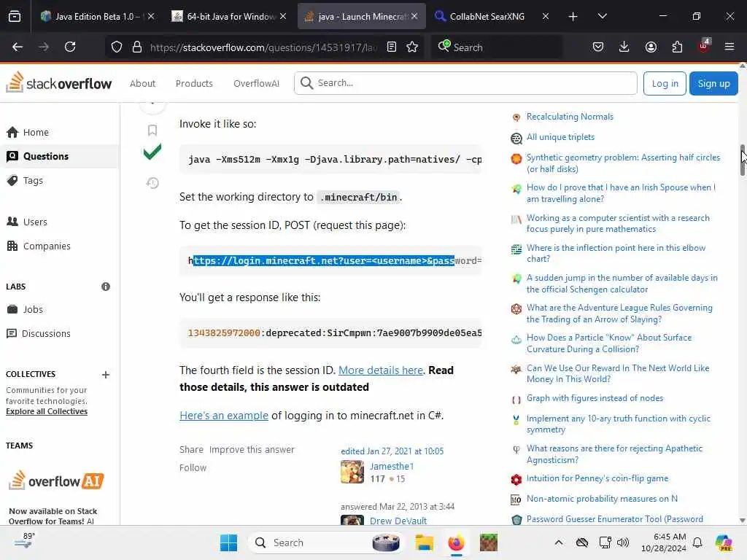Open the Firefox account icon
The image size is (747, 560).
click(651, 47)
